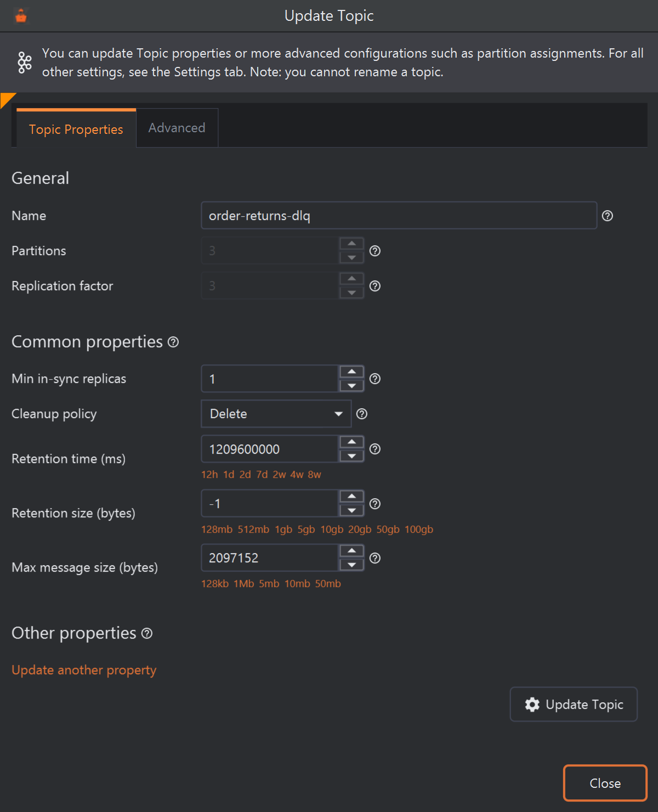Click the Close button
658x812 pixels.
coord(605,783)
